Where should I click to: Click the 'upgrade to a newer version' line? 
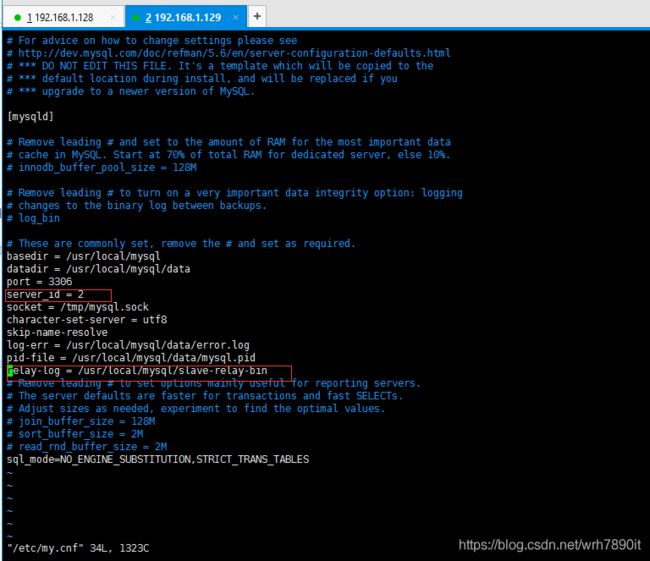131,91
